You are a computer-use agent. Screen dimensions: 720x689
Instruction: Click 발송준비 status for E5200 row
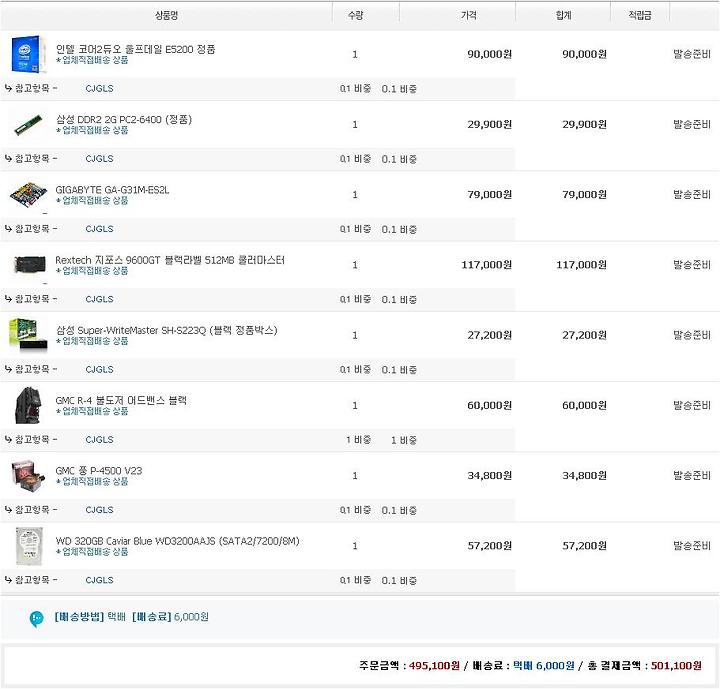click(692, 54)
